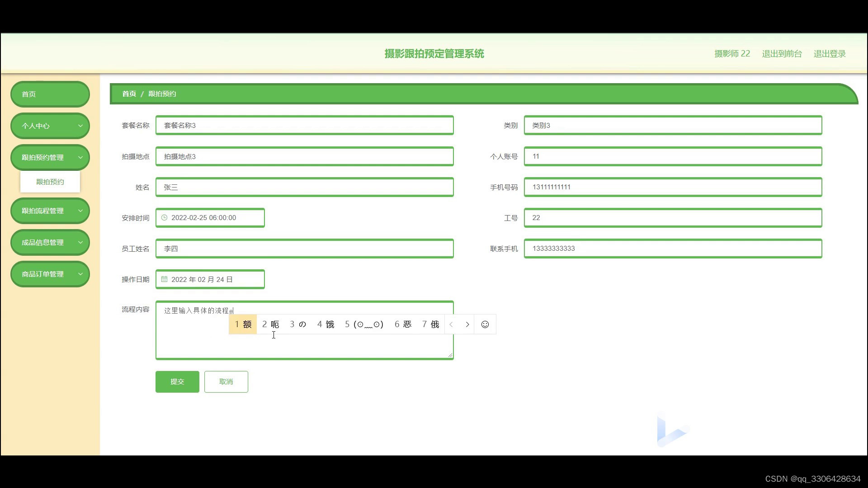Expand the 成品信息管理 menu chevron
This screenshot has height=488, width=868.
[80, 243]
